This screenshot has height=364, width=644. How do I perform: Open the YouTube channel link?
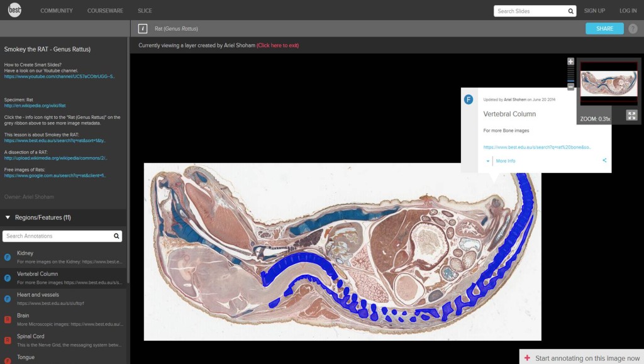[x=60, y=76]
